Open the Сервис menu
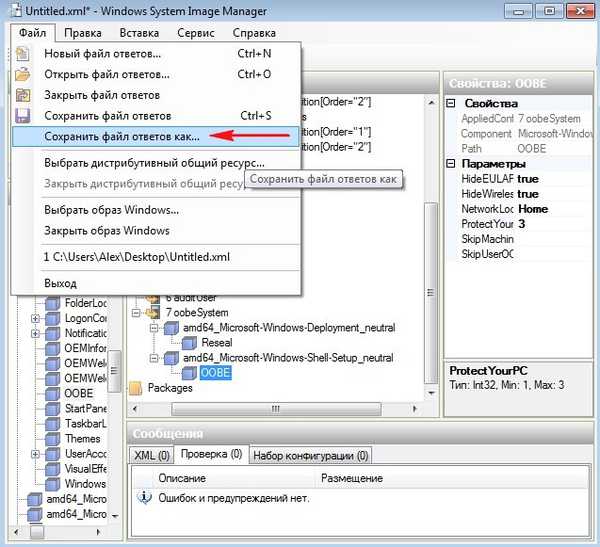Image resolution: width=600 pixels, height=547 pixels. tap(195, 32)
